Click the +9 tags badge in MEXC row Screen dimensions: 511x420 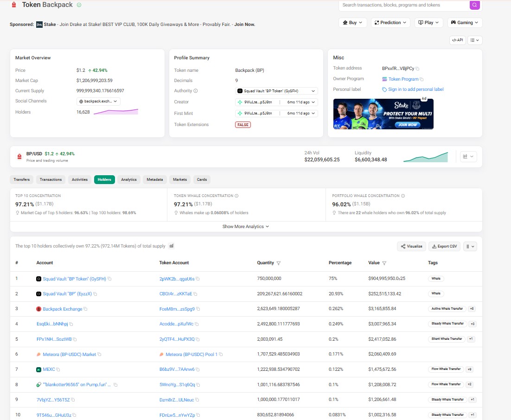470,369
